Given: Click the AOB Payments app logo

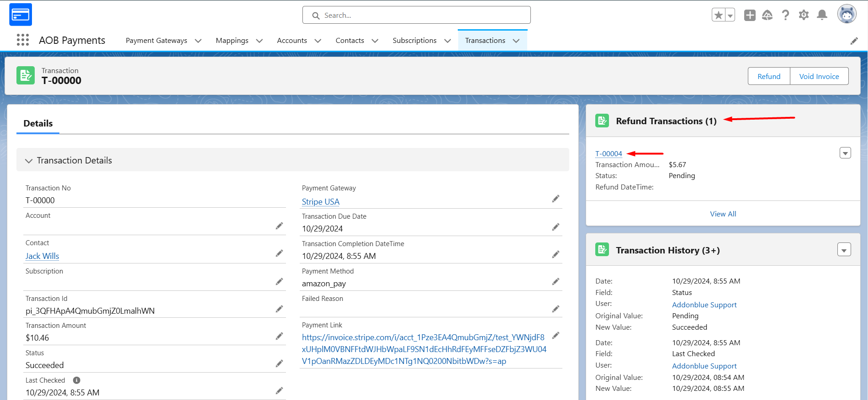Looking at the screenshot, I should coord(21,15).
